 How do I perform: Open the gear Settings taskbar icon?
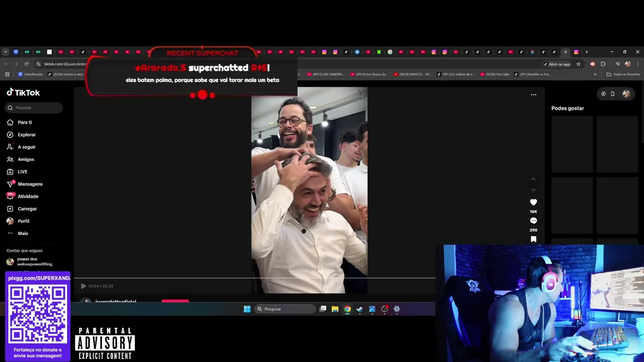point(397,309)
